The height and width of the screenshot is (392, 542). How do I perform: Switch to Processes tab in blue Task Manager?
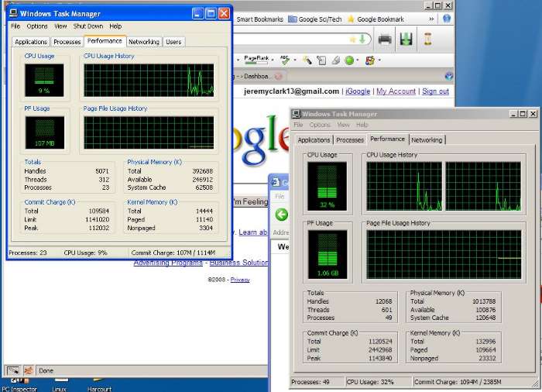(67, 42)
